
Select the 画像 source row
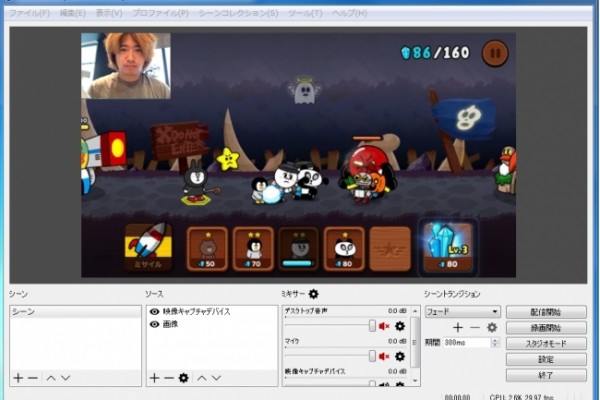(x=212, y=324)
